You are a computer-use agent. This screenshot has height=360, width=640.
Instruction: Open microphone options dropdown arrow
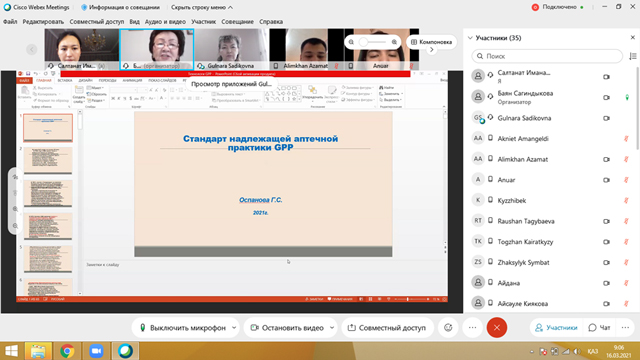click(234, 328)
